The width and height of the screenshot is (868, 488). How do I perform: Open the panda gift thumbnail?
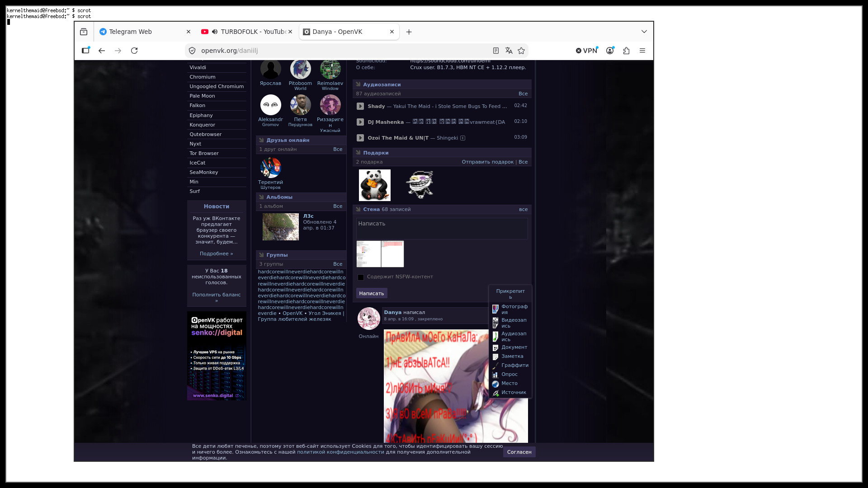tap(374, 185)
